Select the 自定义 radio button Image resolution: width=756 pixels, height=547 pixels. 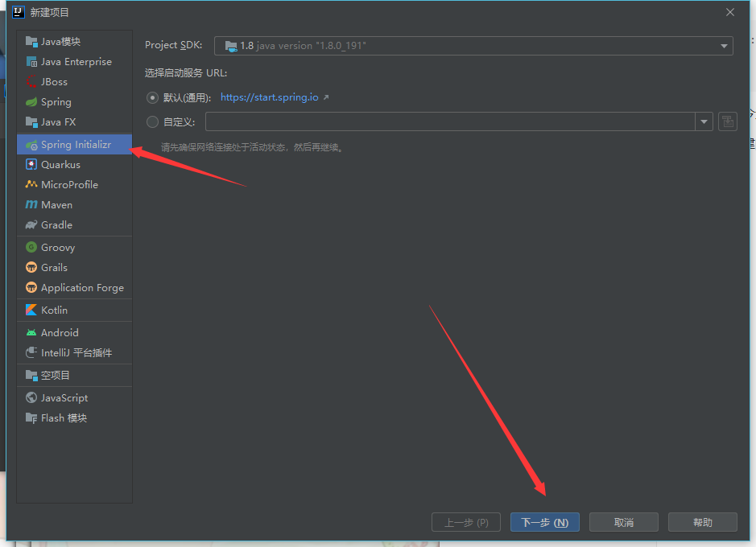152,121
